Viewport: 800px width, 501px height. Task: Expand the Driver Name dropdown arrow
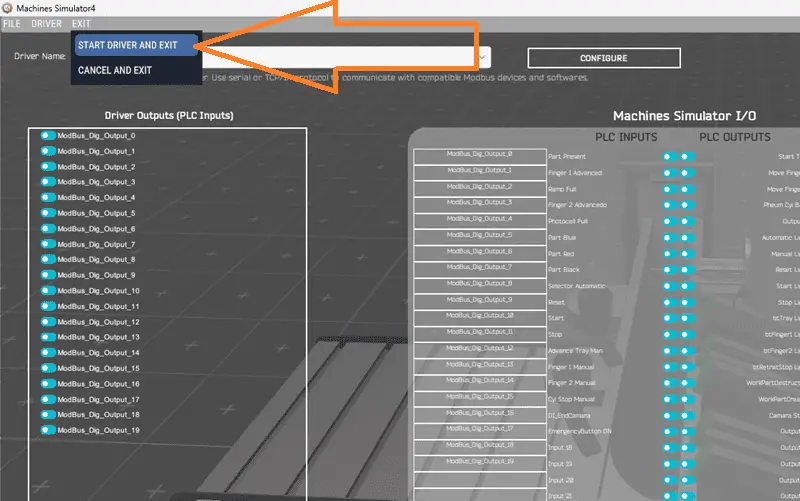click(482, 57)
